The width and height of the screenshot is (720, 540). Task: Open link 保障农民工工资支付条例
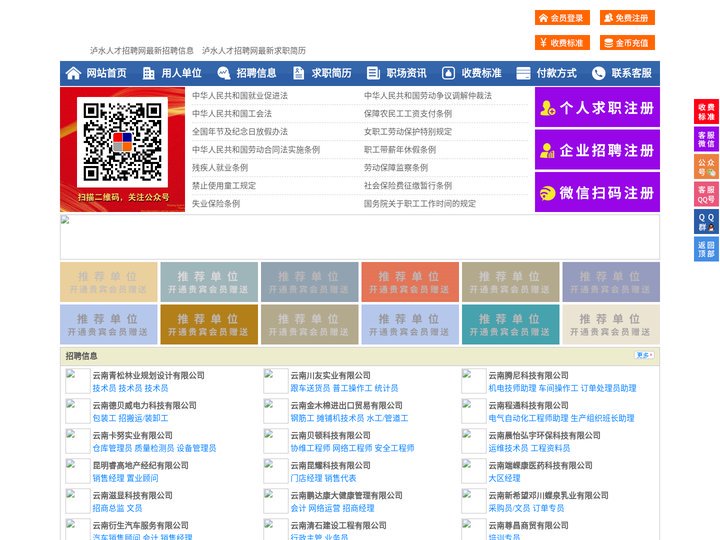pos(408,113)
